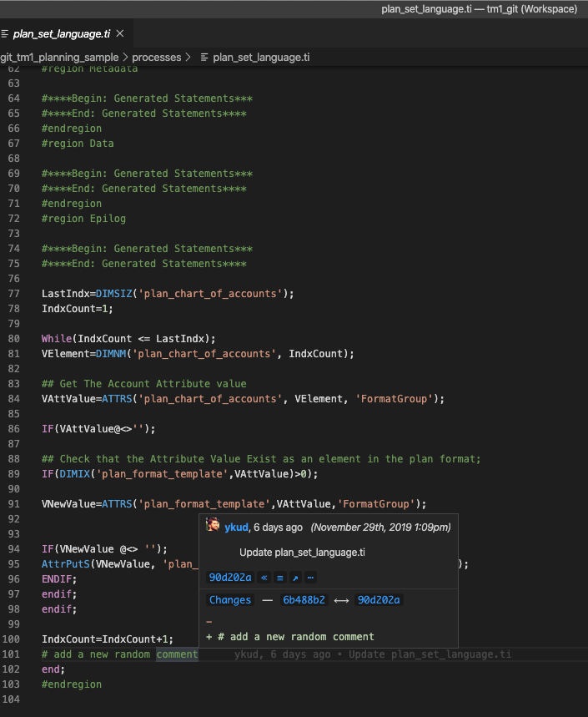The image size is (588, 717).
Task: Click the '## Check that the Attribute Value Exist' comment
Action: (261, 459)
